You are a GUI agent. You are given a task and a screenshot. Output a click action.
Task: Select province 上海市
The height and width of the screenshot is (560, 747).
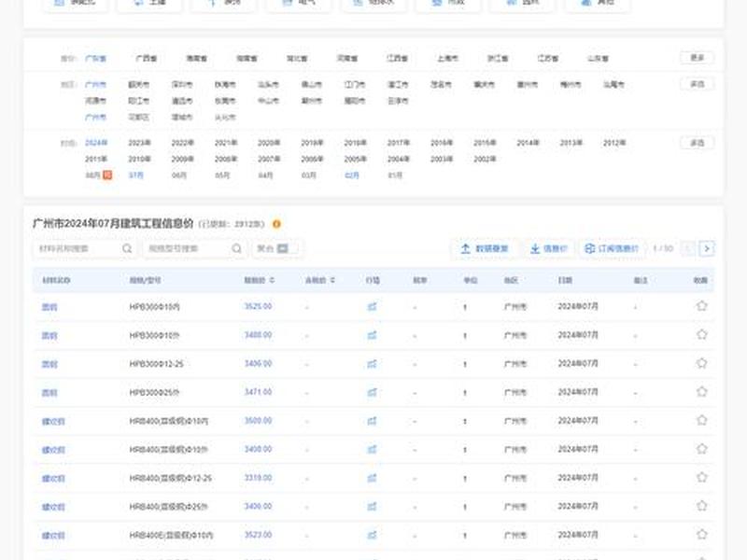pyautogui.click(x=448, y=58)
